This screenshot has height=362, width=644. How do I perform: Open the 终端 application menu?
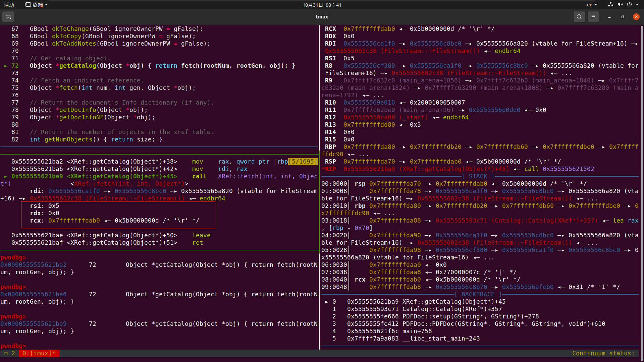tap(37, 5)
